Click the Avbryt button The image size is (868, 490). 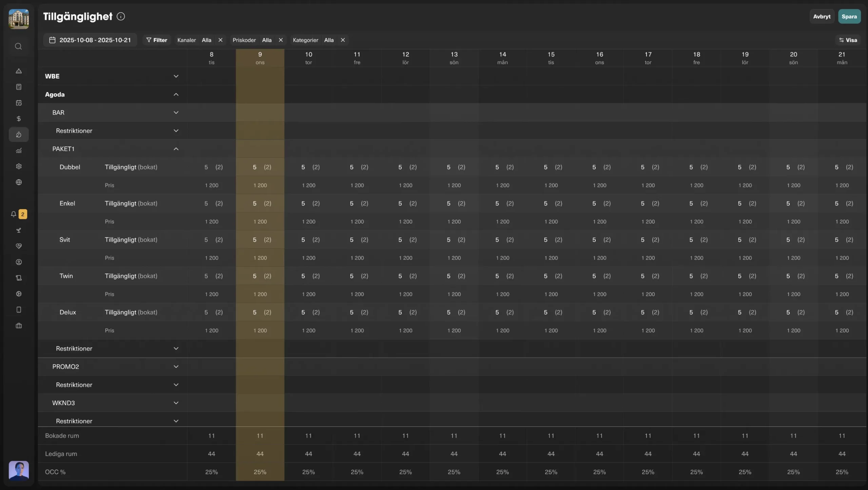click(x=822, y=16)
